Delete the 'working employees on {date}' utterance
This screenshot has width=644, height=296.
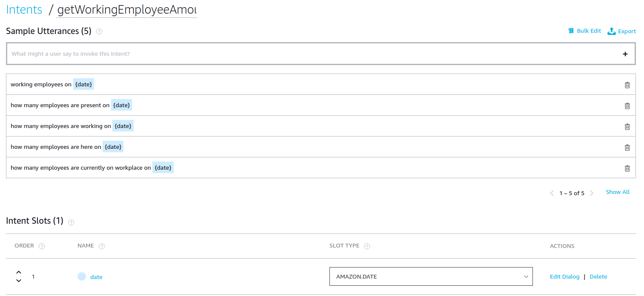pos(627,85)
